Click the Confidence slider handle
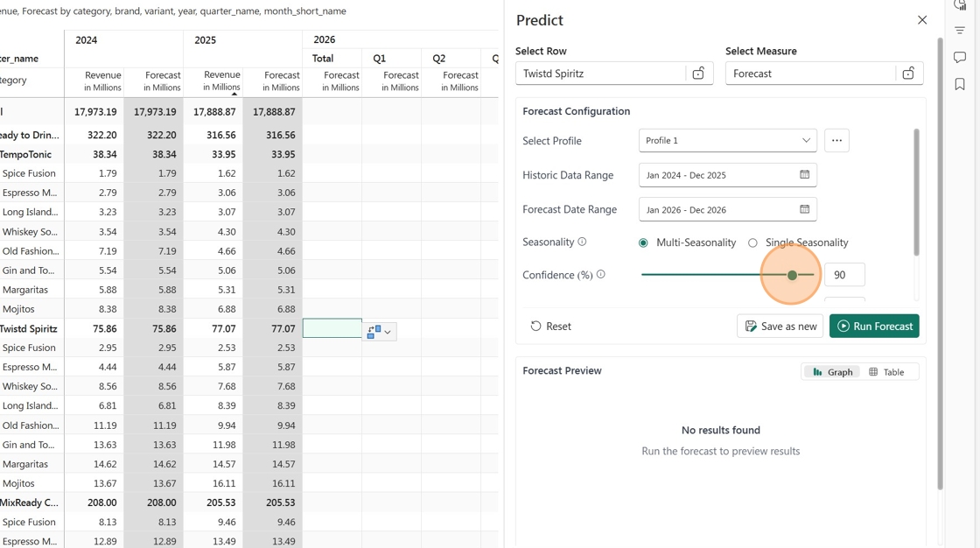 pos(792,275)
